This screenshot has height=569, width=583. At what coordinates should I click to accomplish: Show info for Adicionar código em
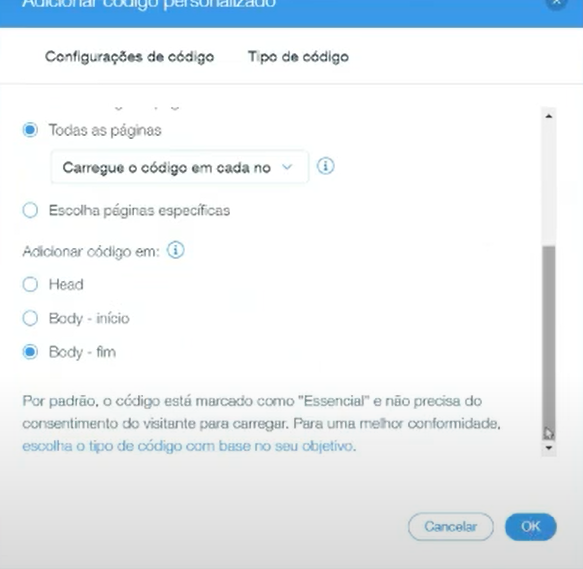tap(175, 250)
